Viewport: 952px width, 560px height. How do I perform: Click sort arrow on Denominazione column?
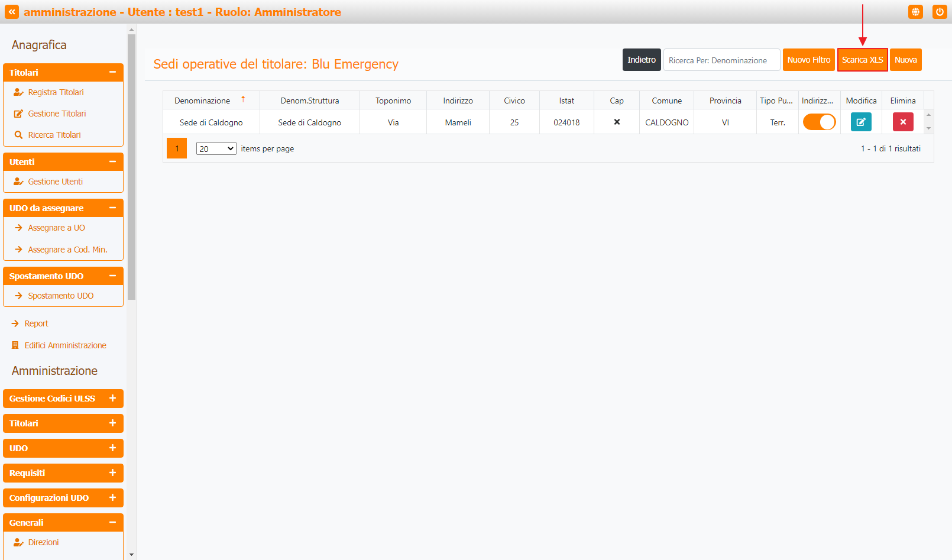click(243, 99)
